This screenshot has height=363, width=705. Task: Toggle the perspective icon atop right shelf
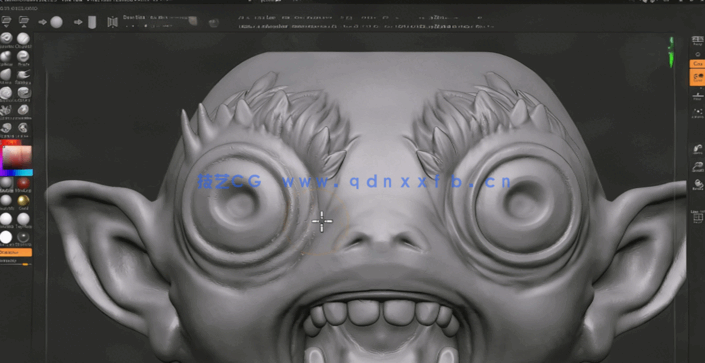[x=697, y=41]
